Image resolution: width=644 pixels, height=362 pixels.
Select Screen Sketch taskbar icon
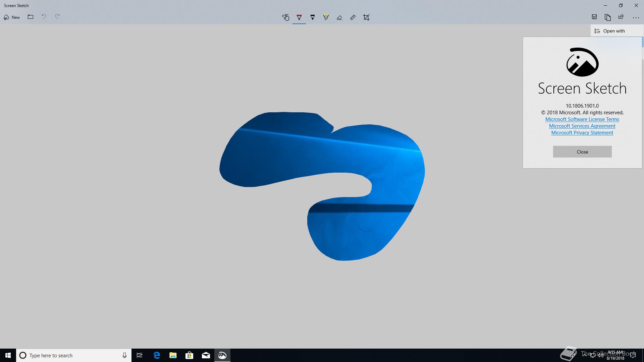222,355
